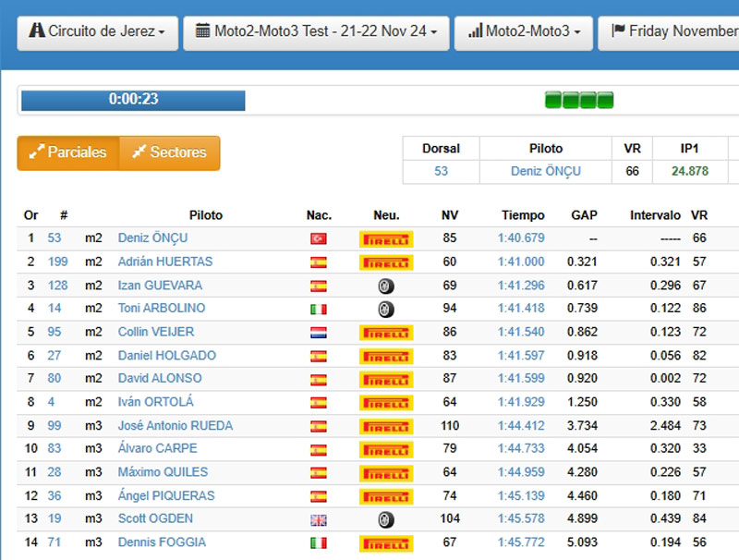Click the British flag for Scott OGDEN
Screen dimensions: 739x560
click(319, 519)
